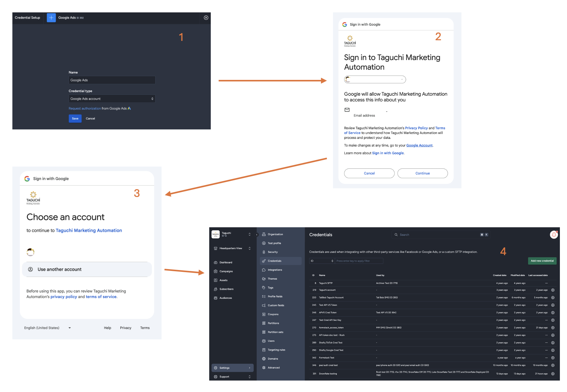Click the Request authorization link

point(84,108)
